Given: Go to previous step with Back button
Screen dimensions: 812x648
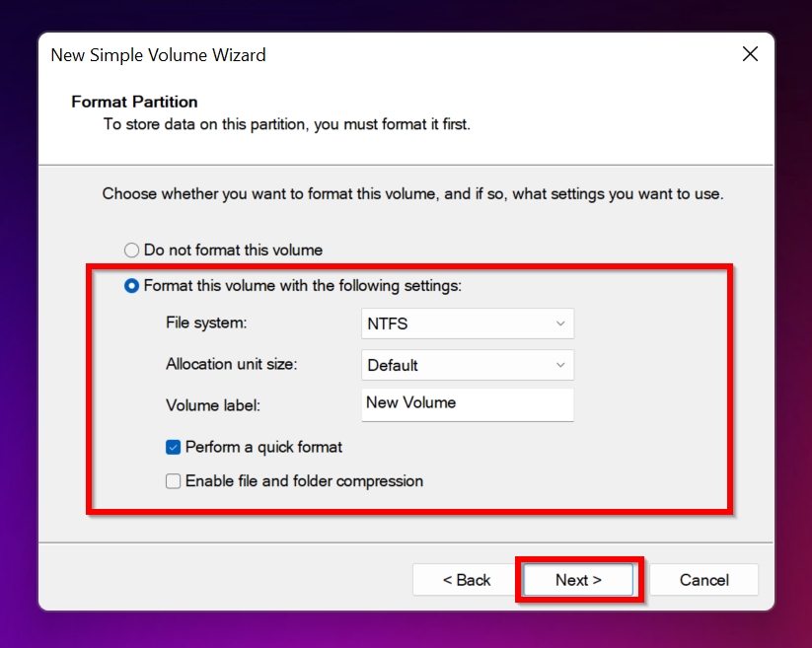Looking at the screenshot, I should [466, 580].
